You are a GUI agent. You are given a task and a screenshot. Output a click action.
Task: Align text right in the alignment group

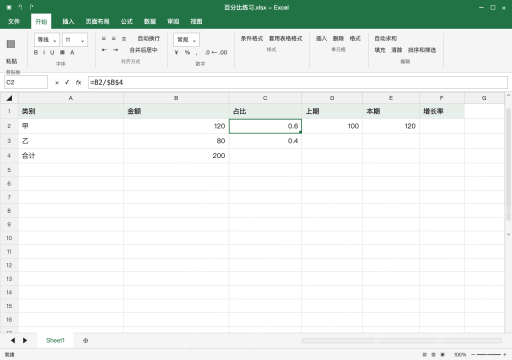pyautogui.click(x=124, y=39)
